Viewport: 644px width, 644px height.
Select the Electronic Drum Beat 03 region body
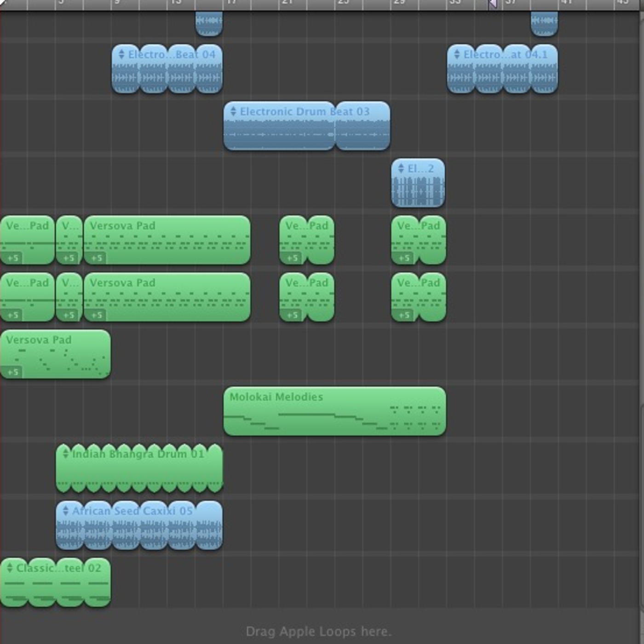306,133
